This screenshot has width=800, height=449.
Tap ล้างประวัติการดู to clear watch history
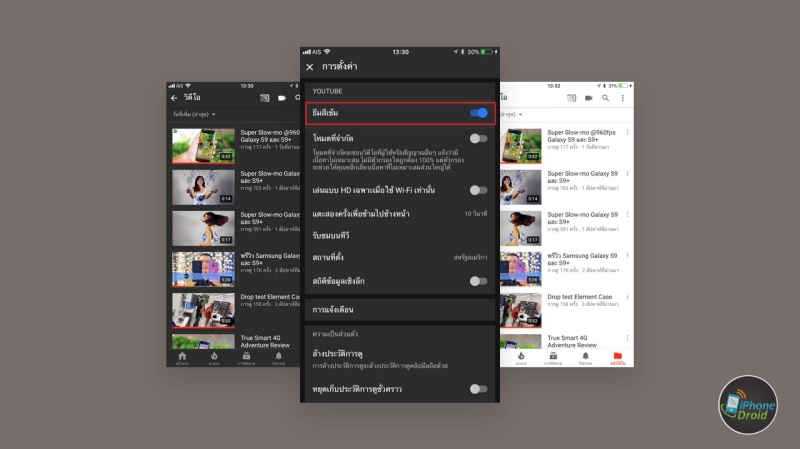337,354
